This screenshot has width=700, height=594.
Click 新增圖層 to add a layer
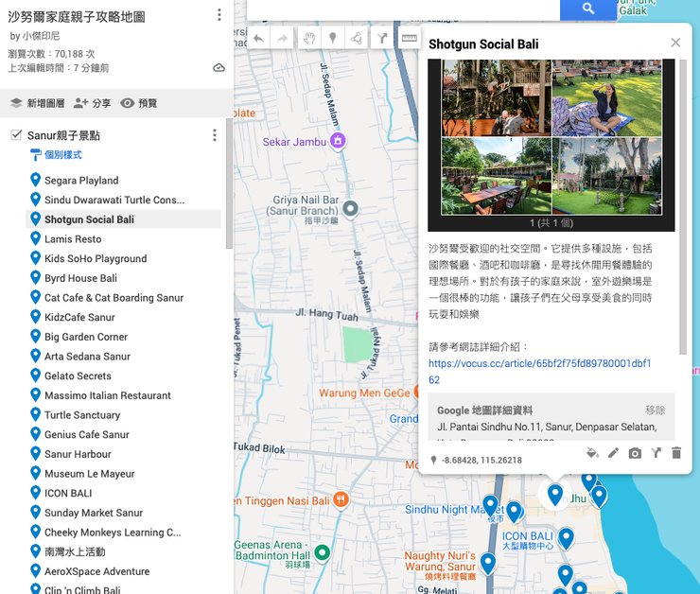click(x=38, y=103)
